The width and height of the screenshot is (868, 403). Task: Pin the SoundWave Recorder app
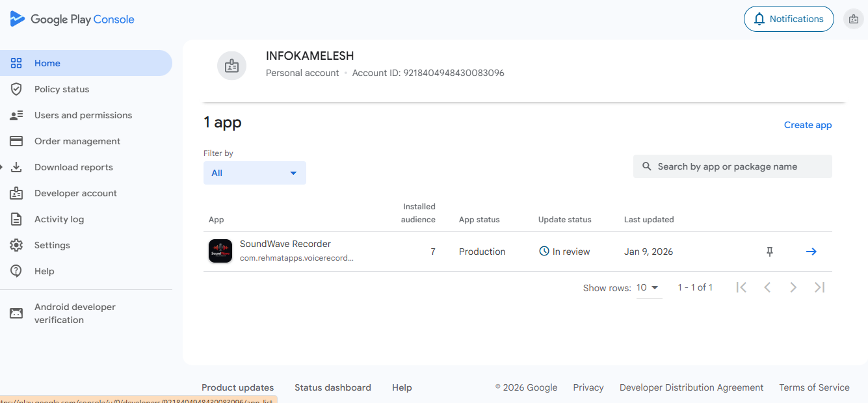[770, 252]
